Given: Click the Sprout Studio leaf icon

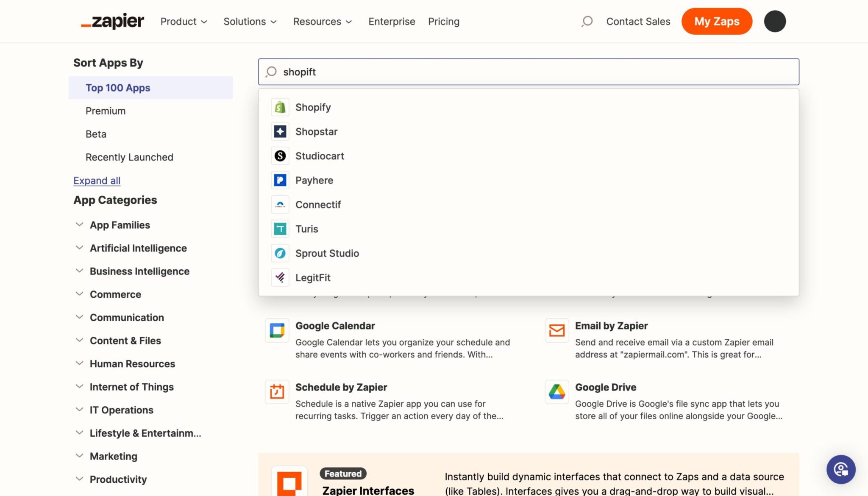Looking at the screenshot, I should pyautogui.click(x=280, y=253).
